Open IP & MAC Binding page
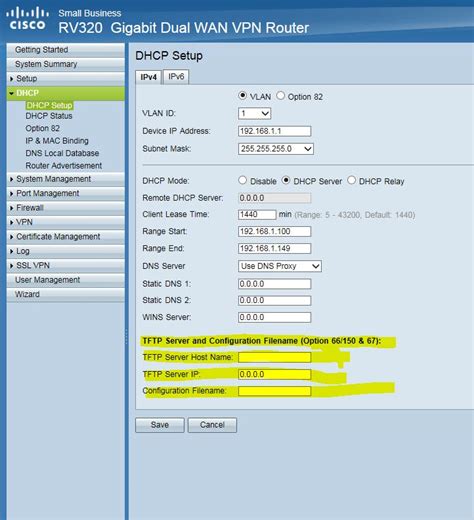Image resolution: width=474 pixels, height=520 pixels. tap(57, 141)
